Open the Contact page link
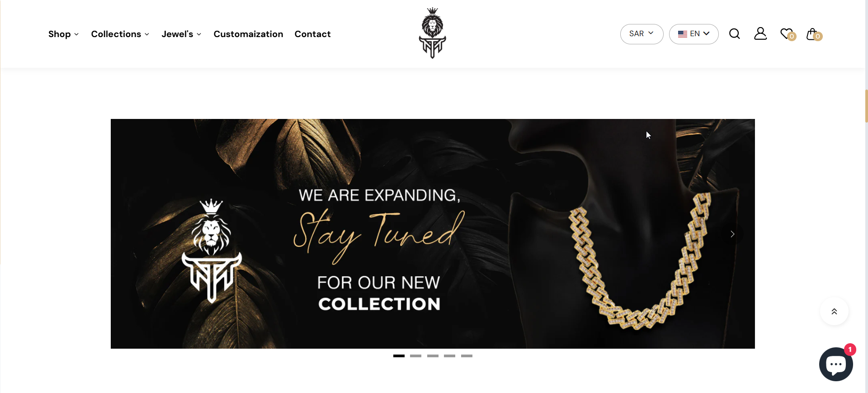868x393 pixels. pos(312,34)
